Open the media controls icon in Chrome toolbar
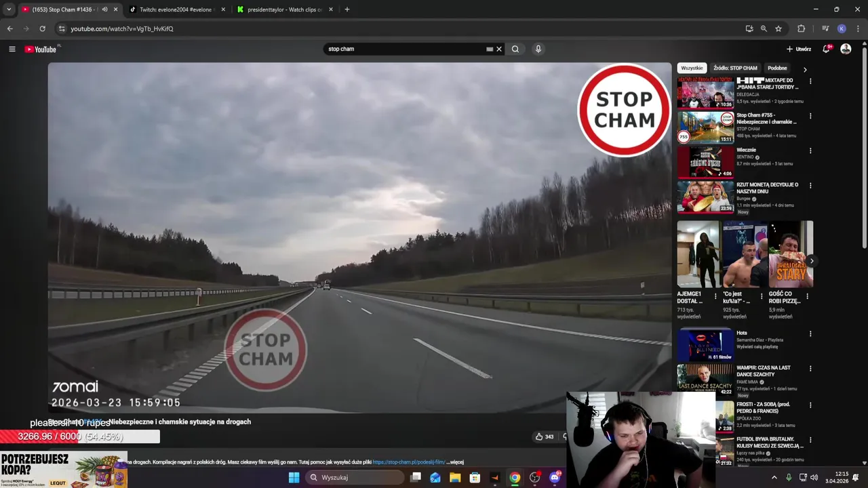 click(x=825, y=28)
